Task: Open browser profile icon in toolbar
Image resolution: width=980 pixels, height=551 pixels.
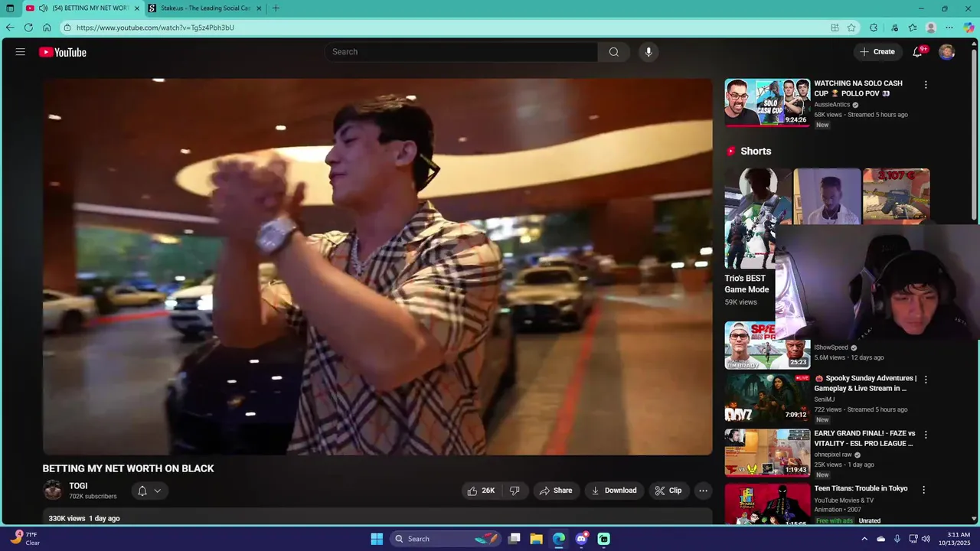Action: 931,28
